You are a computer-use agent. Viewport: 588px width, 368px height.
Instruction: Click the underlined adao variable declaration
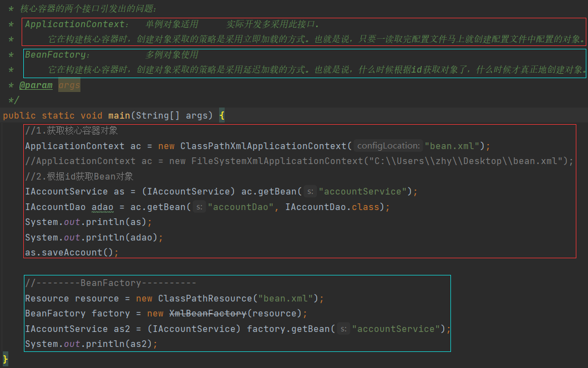point(103,207)
